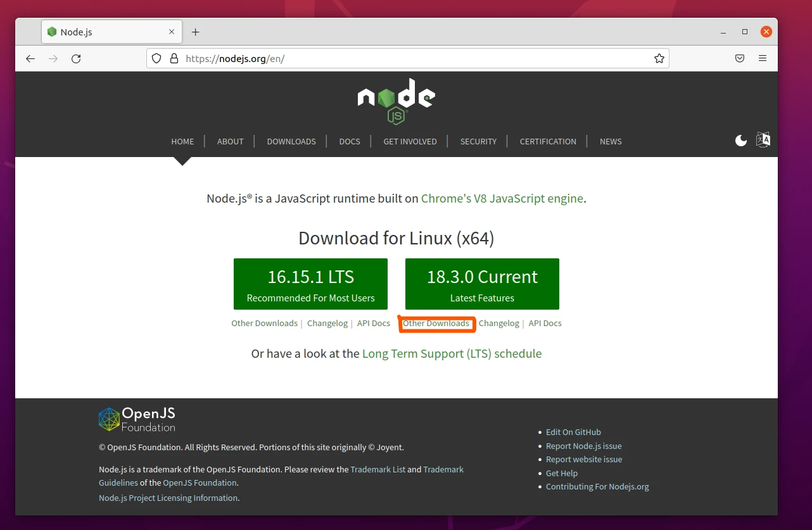Reload the page

76,58
